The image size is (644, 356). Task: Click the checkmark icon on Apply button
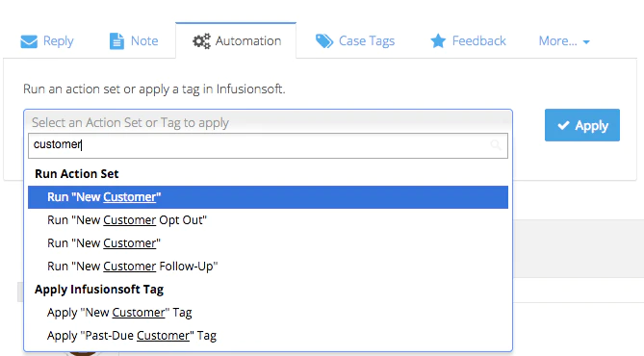(563, 125)
